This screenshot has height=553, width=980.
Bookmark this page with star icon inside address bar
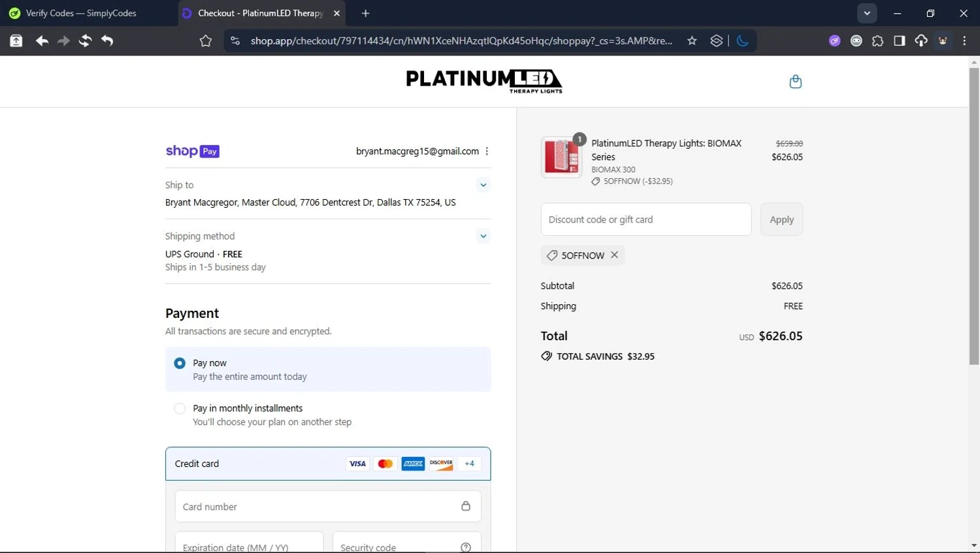pyautogui.click(x=692, y=40)
